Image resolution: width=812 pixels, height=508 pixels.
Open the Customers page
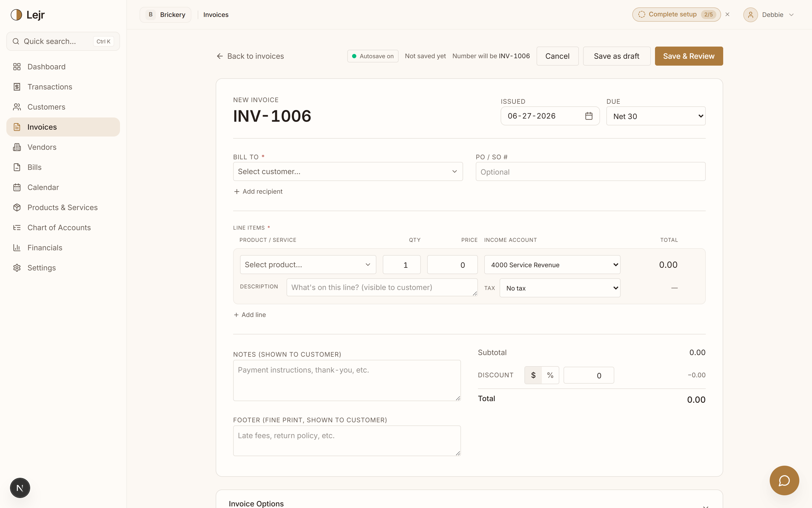coord(63,107)
